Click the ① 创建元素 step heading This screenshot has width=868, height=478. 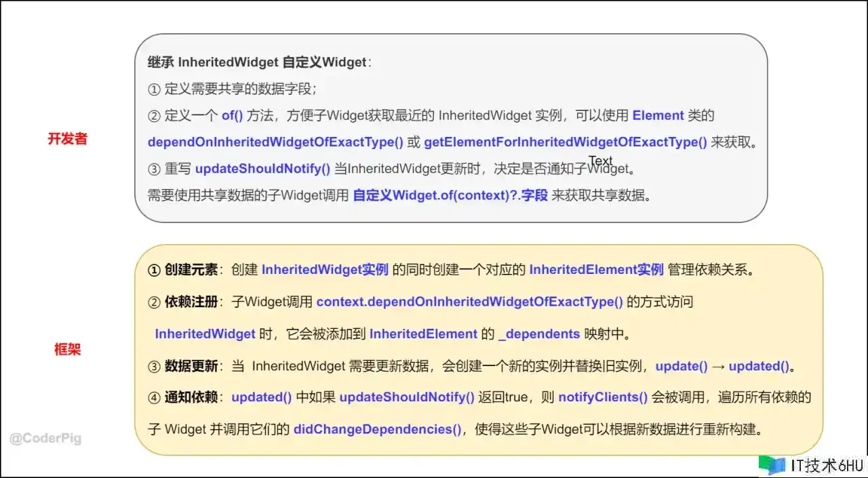point(183,269)
